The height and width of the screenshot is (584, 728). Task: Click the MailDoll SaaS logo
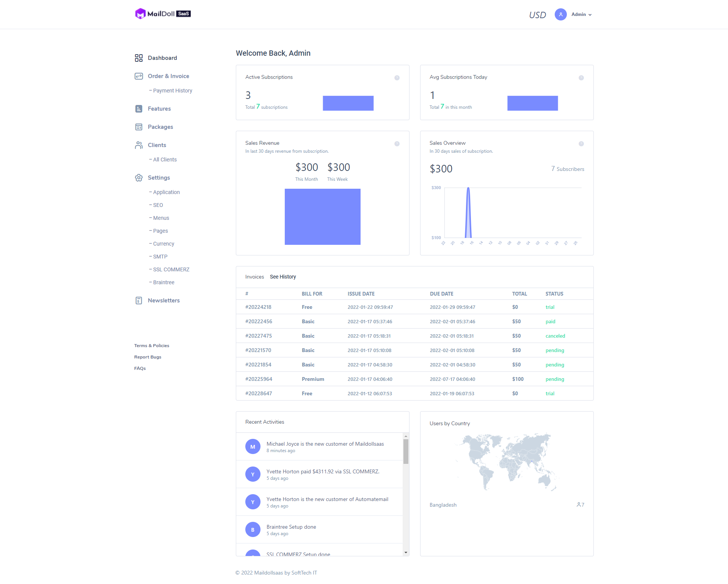pos(163,14)
